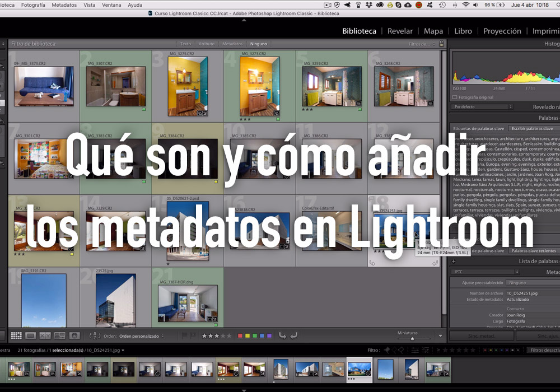This screenshot has height=392, width=560.
Task: Rotate photo counterclockwise in toolbar
Action: pos(282,335)
